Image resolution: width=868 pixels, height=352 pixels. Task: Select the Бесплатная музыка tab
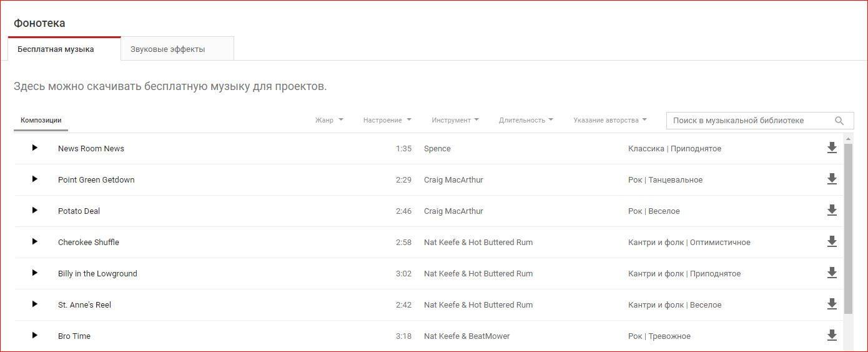pyautogui.click(x=56, y=49)
